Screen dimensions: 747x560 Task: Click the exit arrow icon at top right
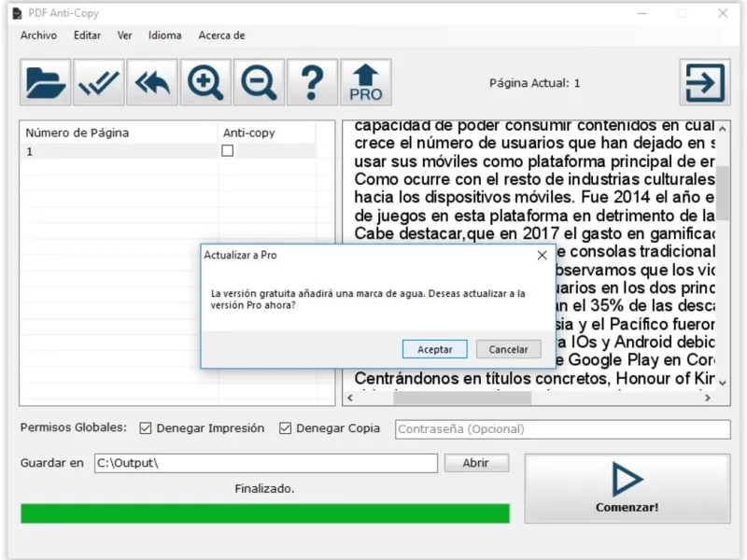[705, 82]
